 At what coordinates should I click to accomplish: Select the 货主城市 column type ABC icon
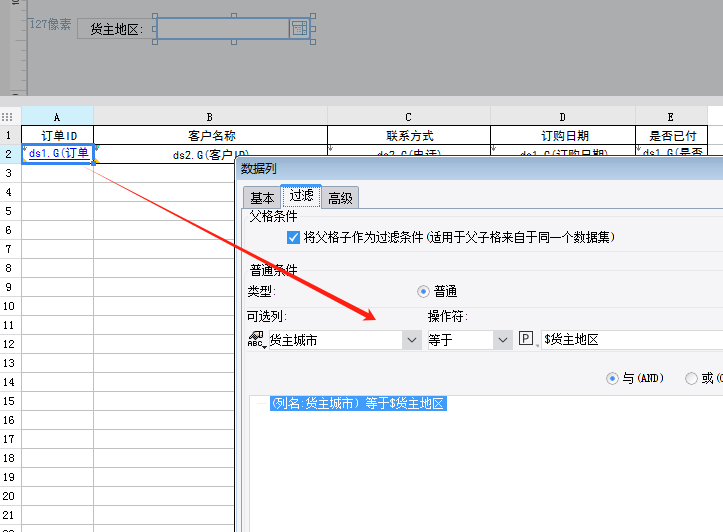point(256,340)
